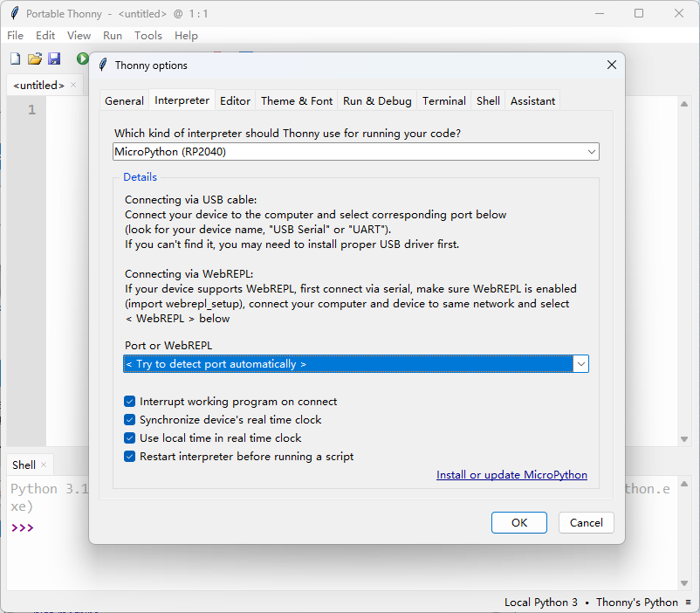This screenshot has height=613, width=700.
Task: Close the <untitled> editor tab
Action: pos(73,85)
